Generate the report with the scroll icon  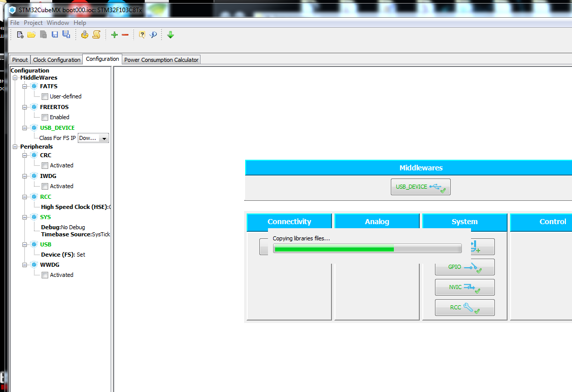coord(96,34)
